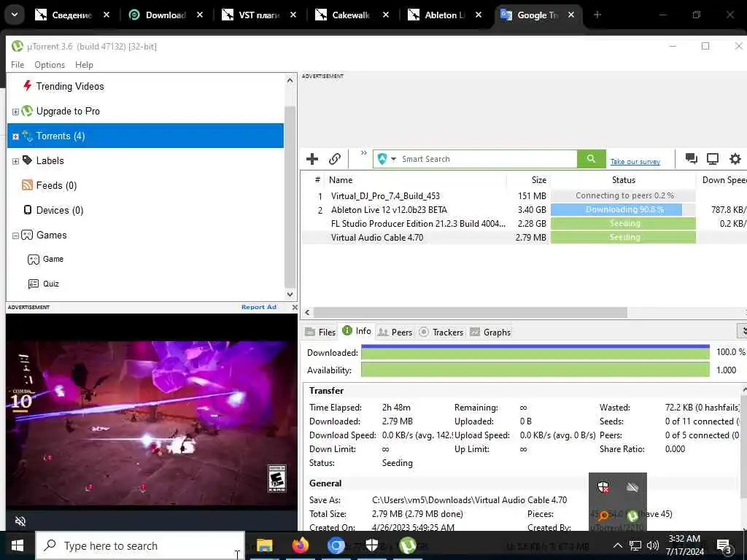Select the Ableton Live 12 v12.0b23 BETA torrent
This screenshot has height=560, width=747.
click(523, 209)
